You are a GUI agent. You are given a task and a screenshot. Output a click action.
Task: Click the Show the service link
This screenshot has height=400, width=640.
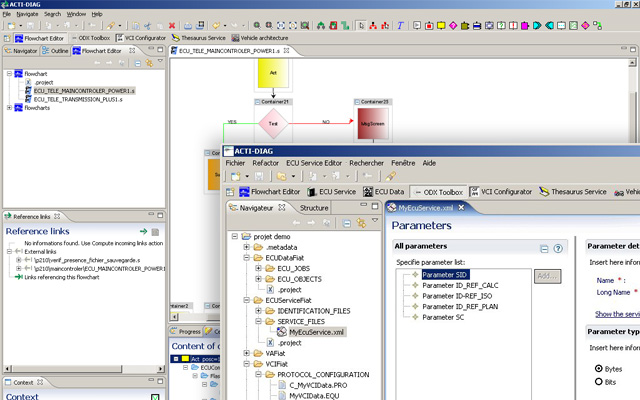tap(617, 314)
